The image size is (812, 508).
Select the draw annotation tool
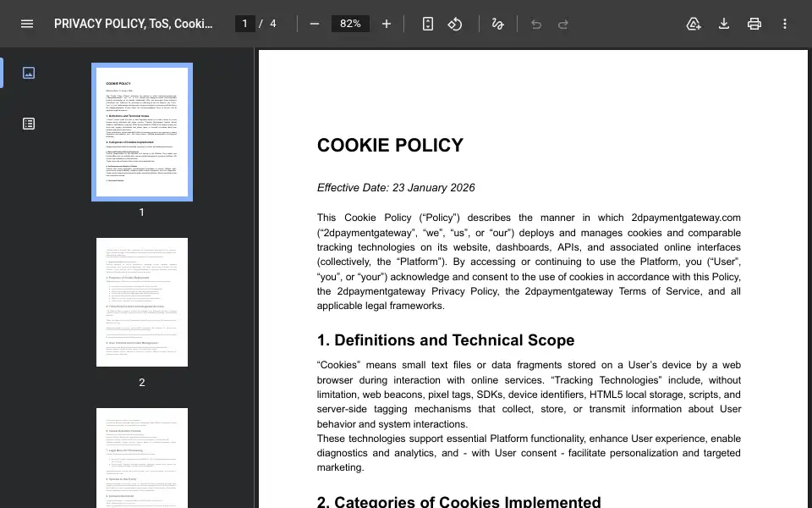(497, 24)
